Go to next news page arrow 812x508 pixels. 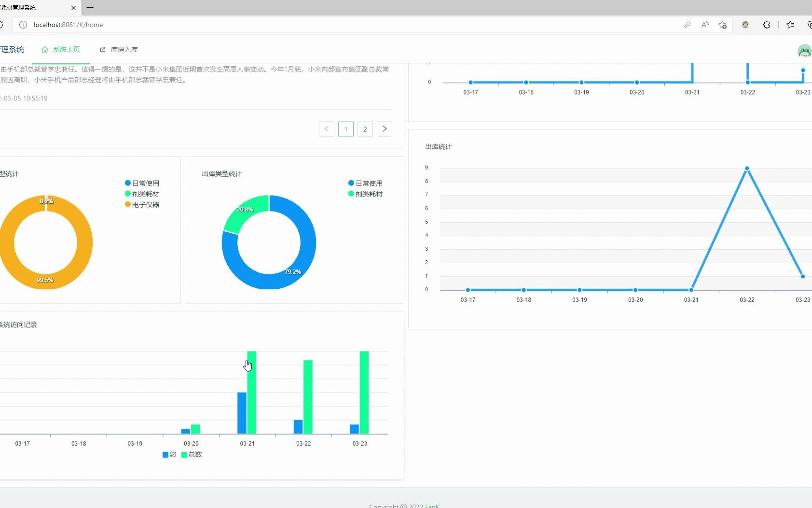(x=385, y=129)
